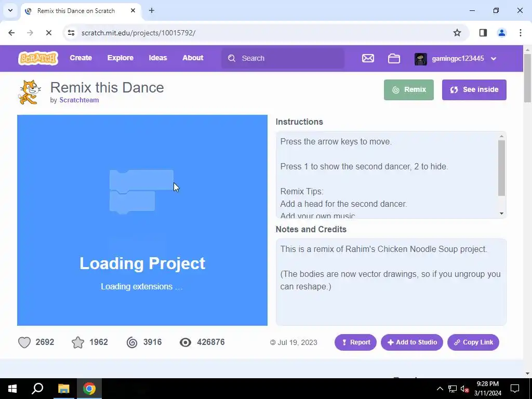Click the muted volume tray icon
The width and height of the screenshot is (532, 399).
coord(464,389)
